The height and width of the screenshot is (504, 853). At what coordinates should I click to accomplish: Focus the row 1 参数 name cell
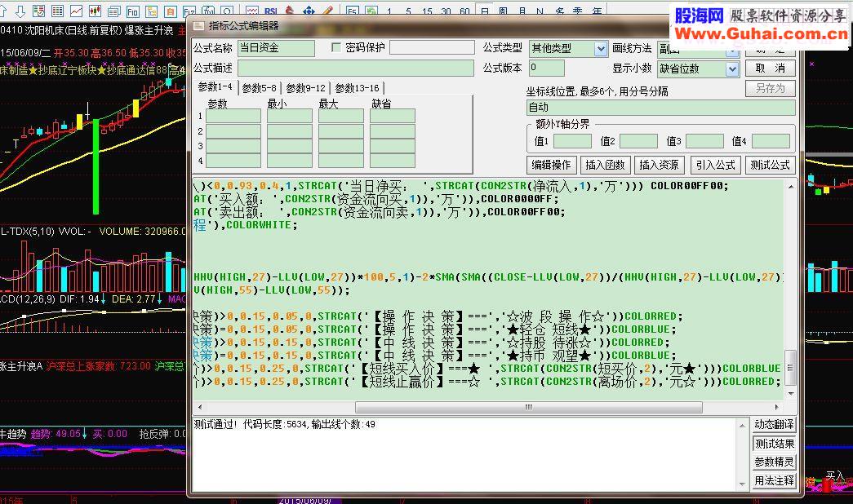pyautogui.click(x=233, y=116)
